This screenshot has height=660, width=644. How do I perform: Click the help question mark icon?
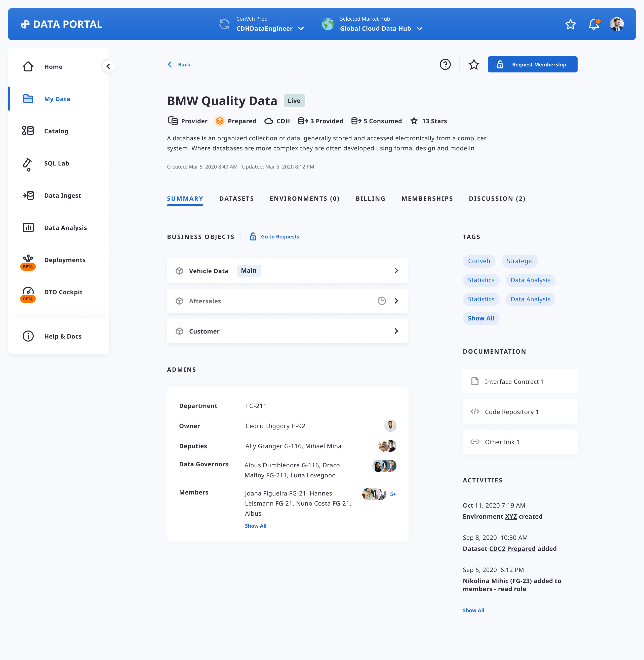click(x=445, y=64)
